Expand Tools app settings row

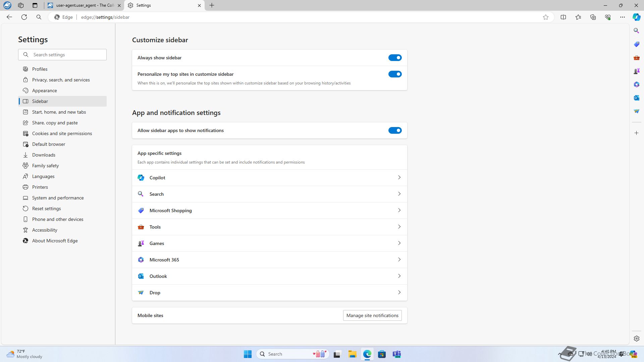pos(269,227)
